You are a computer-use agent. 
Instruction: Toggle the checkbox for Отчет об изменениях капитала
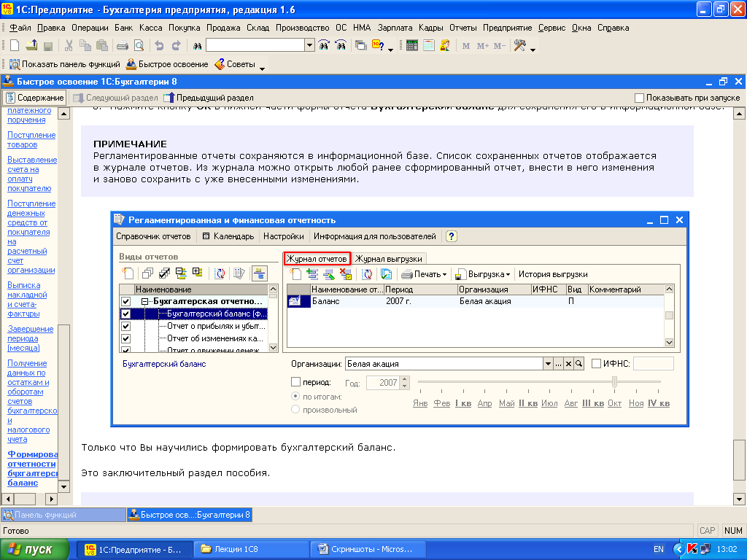pos(125,338)
